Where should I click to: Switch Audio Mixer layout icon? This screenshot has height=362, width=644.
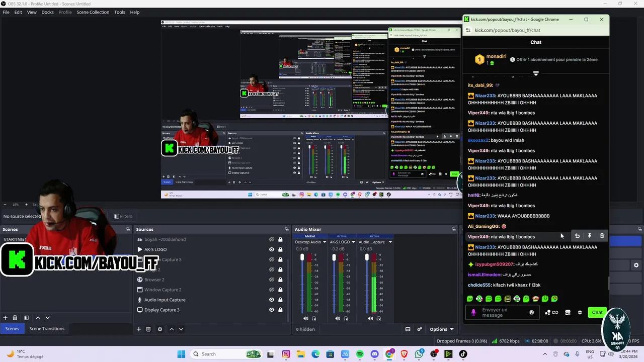[408, 329]
